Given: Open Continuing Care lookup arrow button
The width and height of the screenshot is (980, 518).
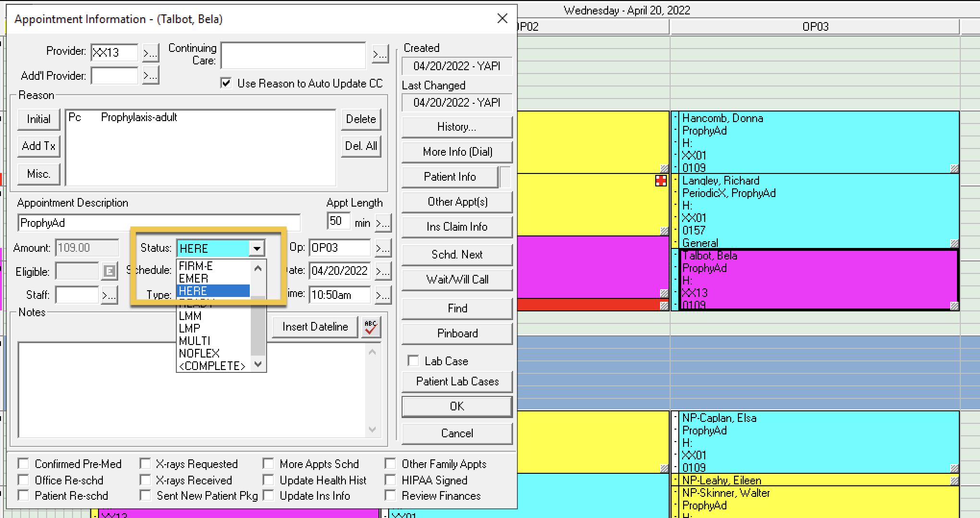Looking at the screenshot, I should click(380, 54).
